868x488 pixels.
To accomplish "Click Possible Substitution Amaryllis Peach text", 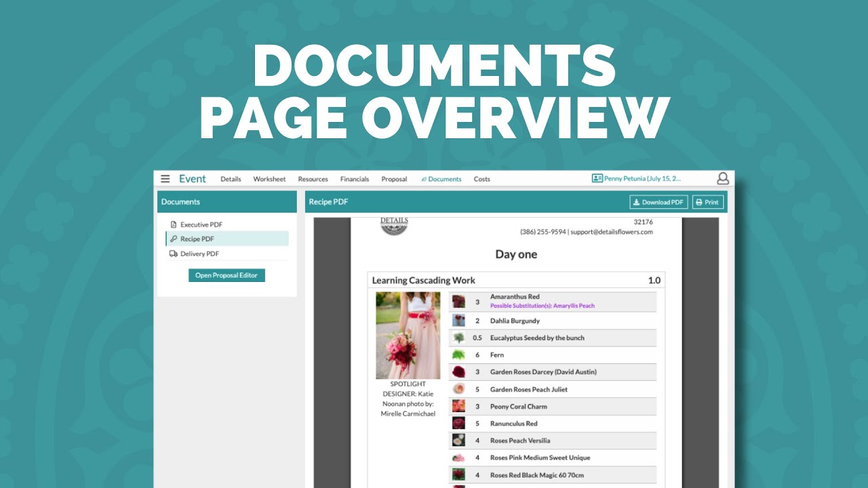I will 542,306.
